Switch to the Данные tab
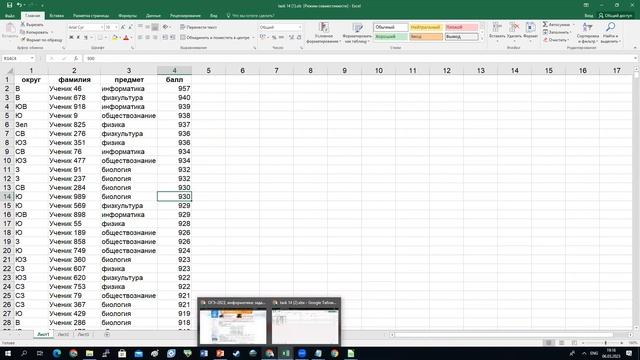 [x=153, y=16]
